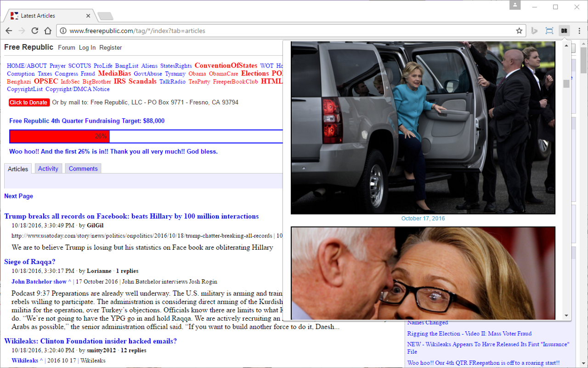Open the OPSEC tag link

pyautogui.click(x=46, y=81)
